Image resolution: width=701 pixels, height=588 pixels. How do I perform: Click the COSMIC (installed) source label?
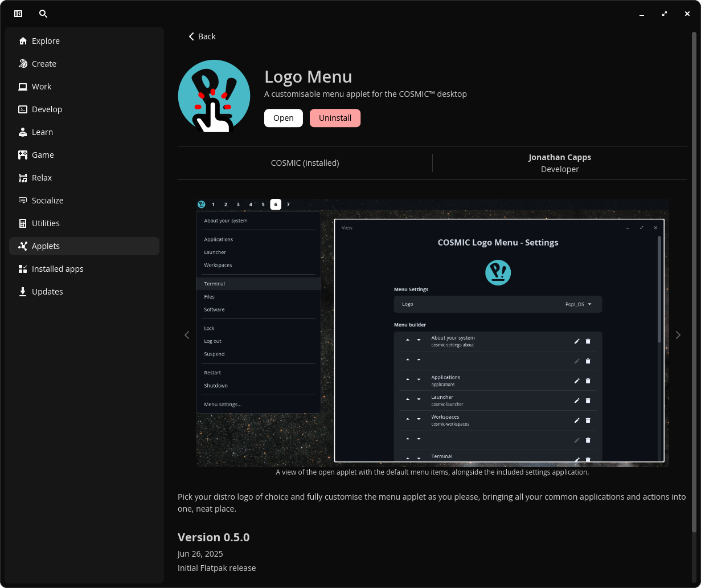pos(305,163)
